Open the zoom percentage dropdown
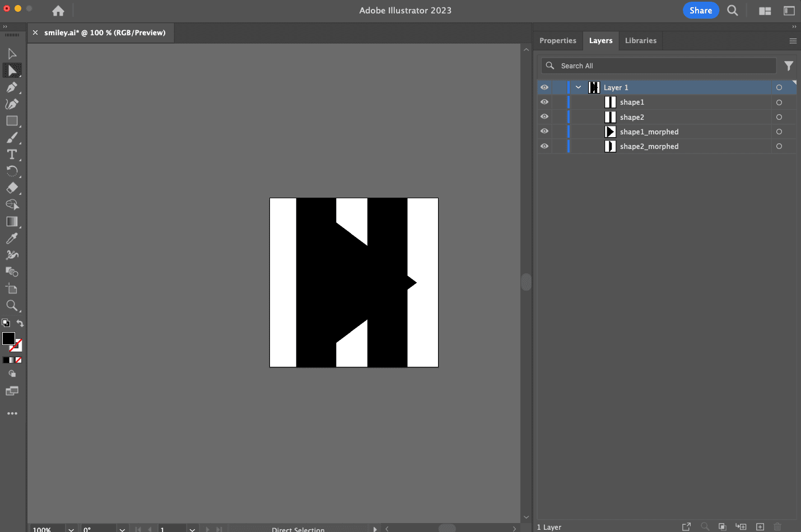The image size is (801, 532). (71, 528)
